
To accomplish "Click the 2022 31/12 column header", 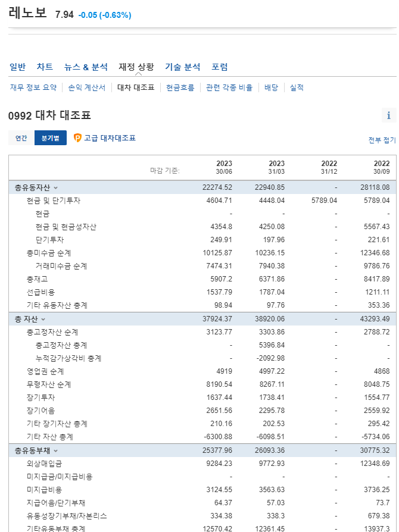I will click(x=329, y=167).
